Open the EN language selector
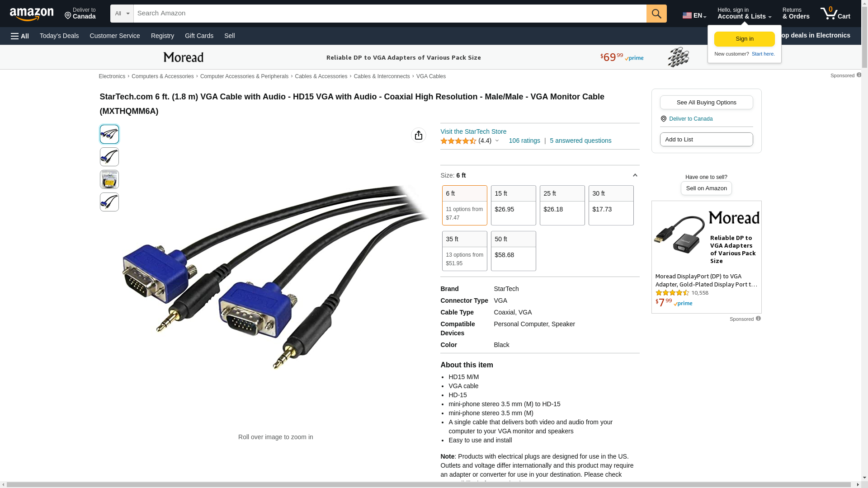Screen dimensions: 868x488 point(694,15)
